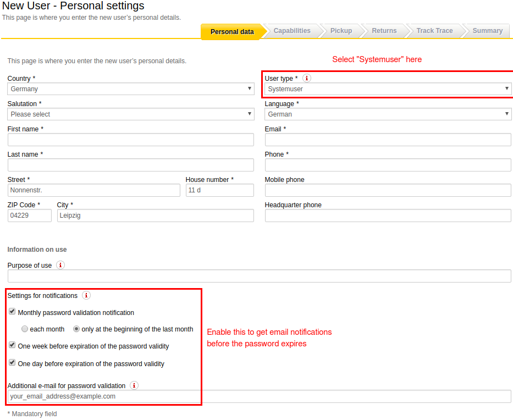
Task: Click the info icon beside Purpose of use
Action: click(60, 265)
